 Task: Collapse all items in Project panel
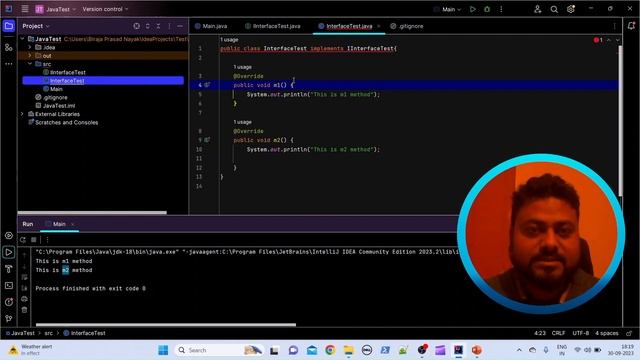[158, 26]
